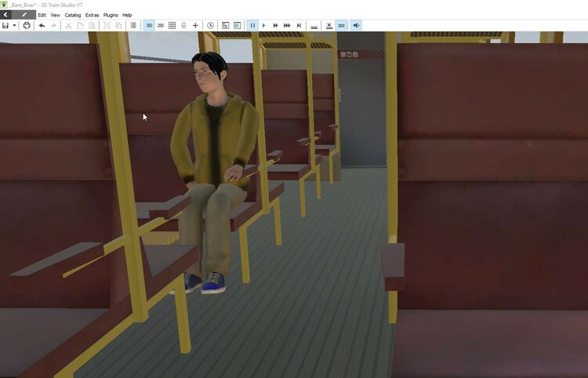Toggle the sound speaker icon

point(356,25)
